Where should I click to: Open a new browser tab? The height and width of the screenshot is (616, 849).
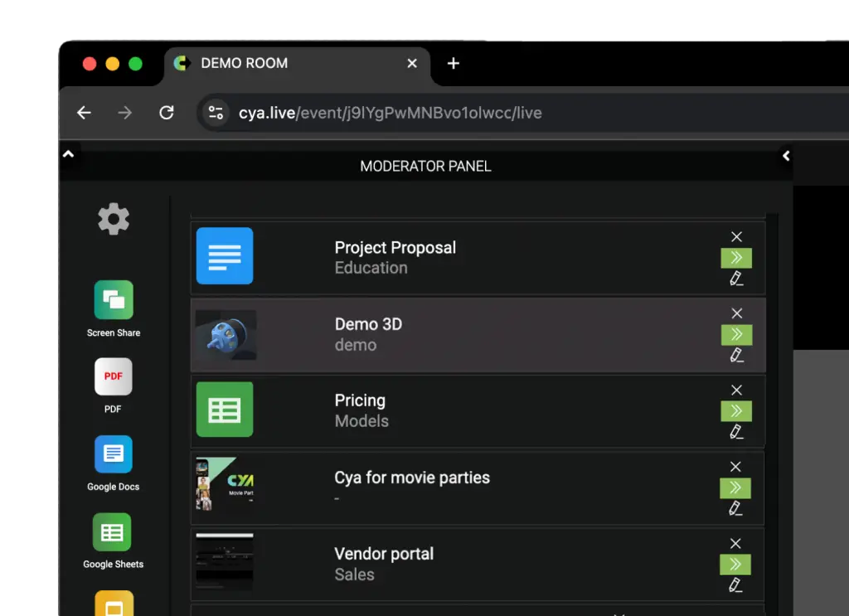(x=454, y=63)
